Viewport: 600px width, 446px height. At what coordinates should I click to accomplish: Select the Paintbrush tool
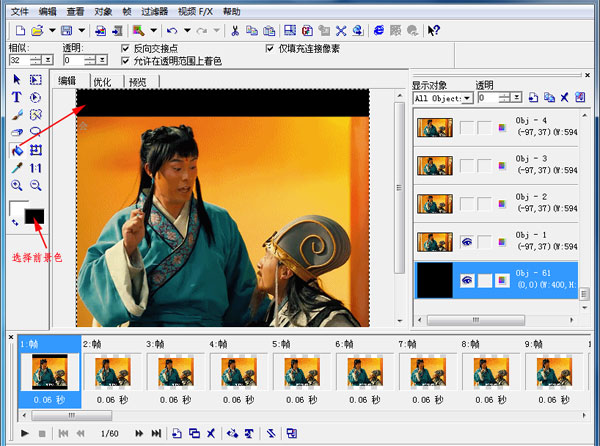coord(16,115)
